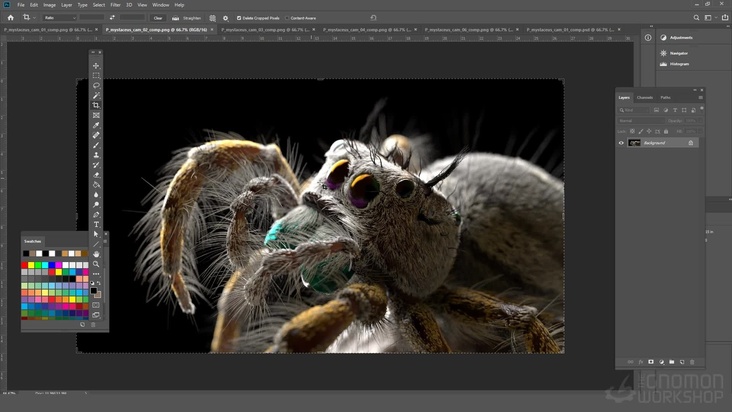Select the Lasso tool
This screenshot has width=732, height=412.
96,85
